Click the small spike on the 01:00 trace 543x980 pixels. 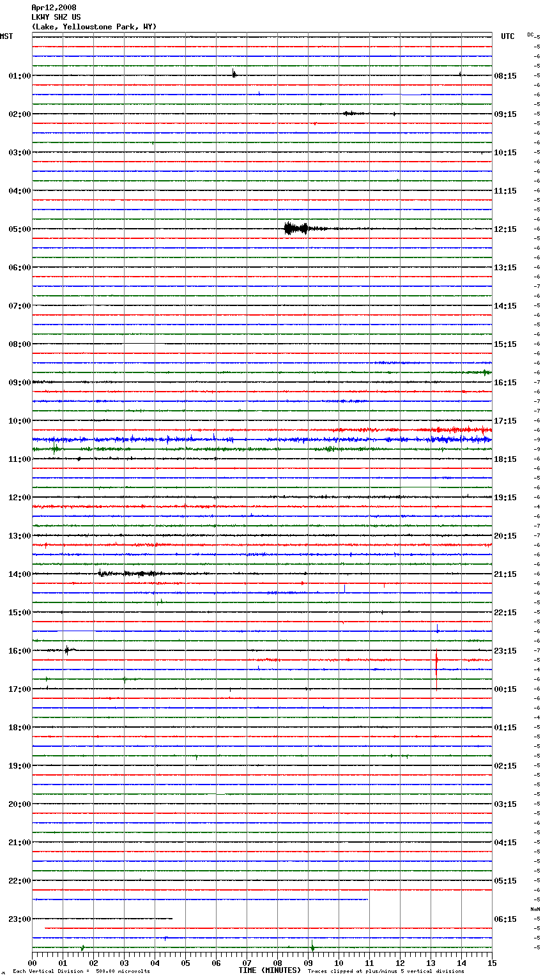tap(234, 74)
